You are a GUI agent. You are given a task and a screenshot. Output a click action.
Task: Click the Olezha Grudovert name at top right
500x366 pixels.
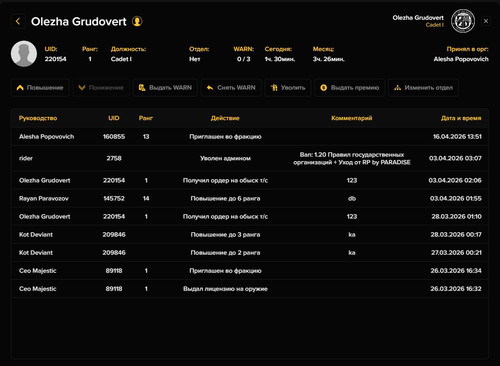click(418, 18)
